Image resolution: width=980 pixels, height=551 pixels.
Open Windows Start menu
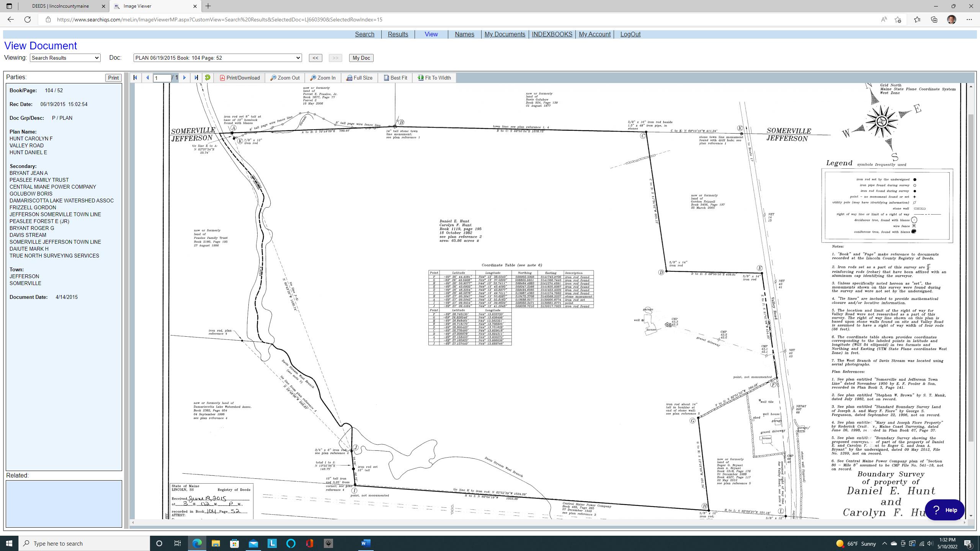click(9, 543)
